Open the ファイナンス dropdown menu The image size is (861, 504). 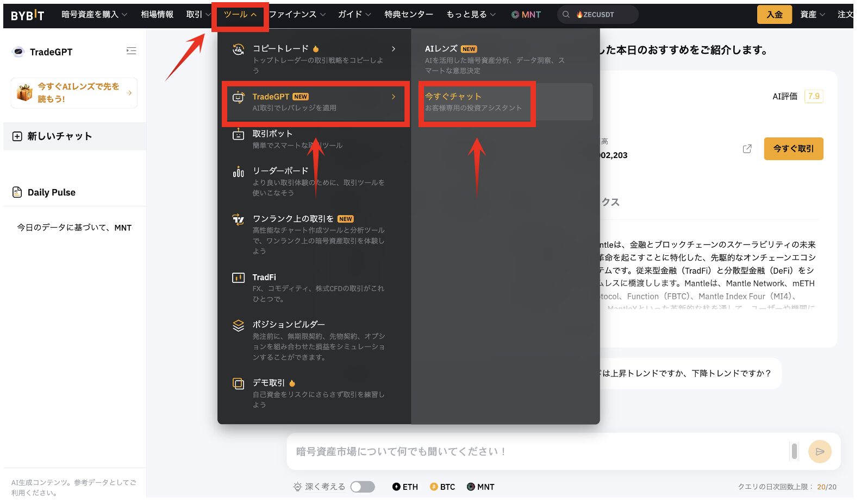(x=297, y=15)
